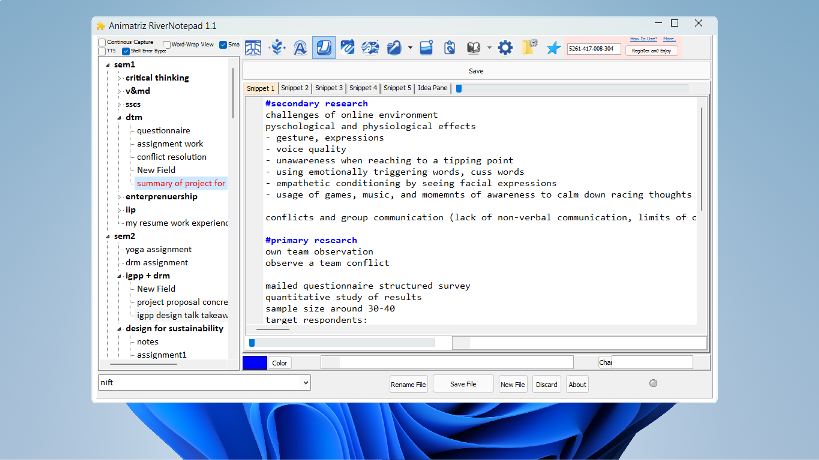Click the registration code input field

pos(594,49)
